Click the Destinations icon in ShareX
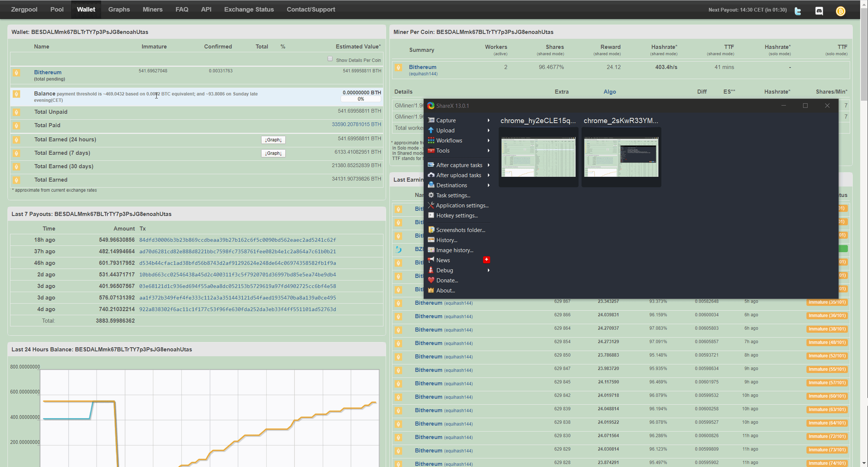This screenshot has height=467, width=868. pyautogui.click(x=431, y=185)
